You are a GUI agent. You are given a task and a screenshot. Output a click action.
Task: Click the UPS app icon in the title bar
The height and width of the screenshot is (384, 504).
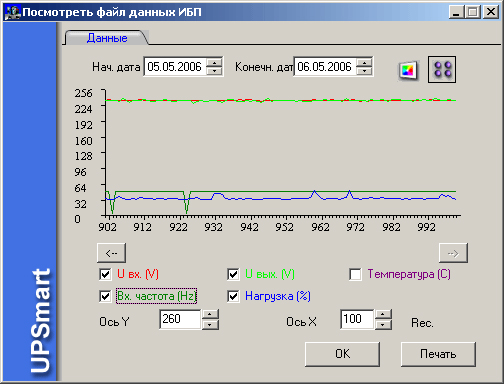[x=12, y=12]
